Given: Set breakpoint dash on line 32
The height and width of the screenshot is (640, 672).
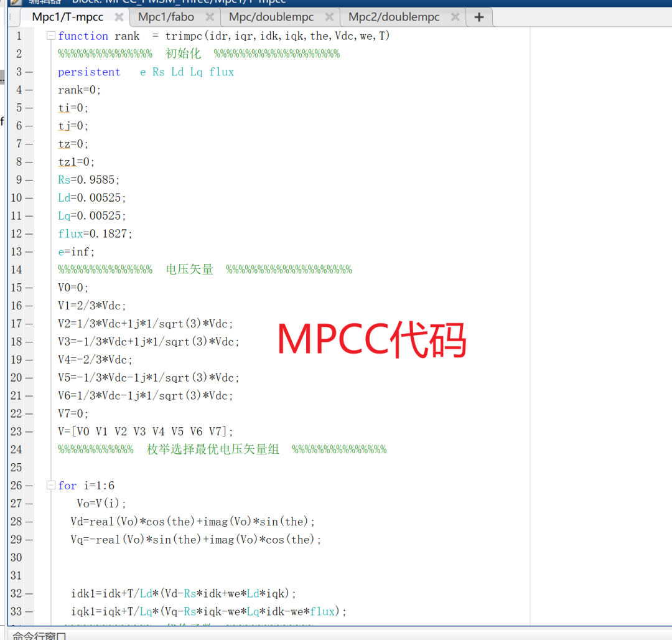Looking at the screenshot, I should click(x=29, y=593).
